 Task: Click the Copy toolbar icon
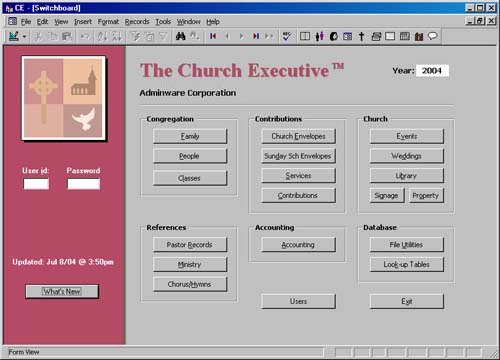52,36
